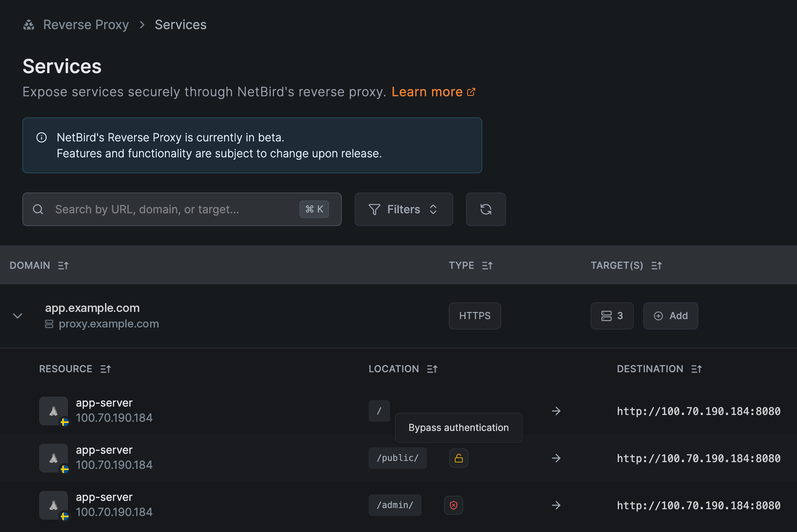Screen dimensions: 797x532
Task: Click the funnel icon in Filters button
Action: (x=374, y=209)
